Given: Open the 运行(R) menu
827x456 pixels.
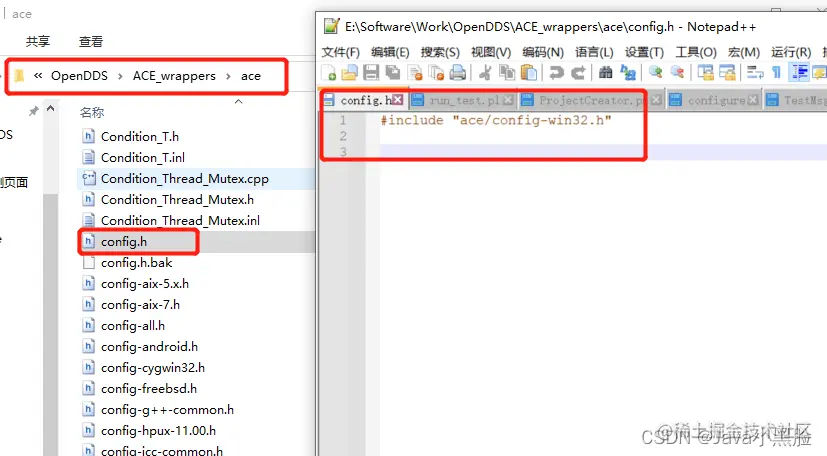Looking at the screenshot, I should point(791,52).
